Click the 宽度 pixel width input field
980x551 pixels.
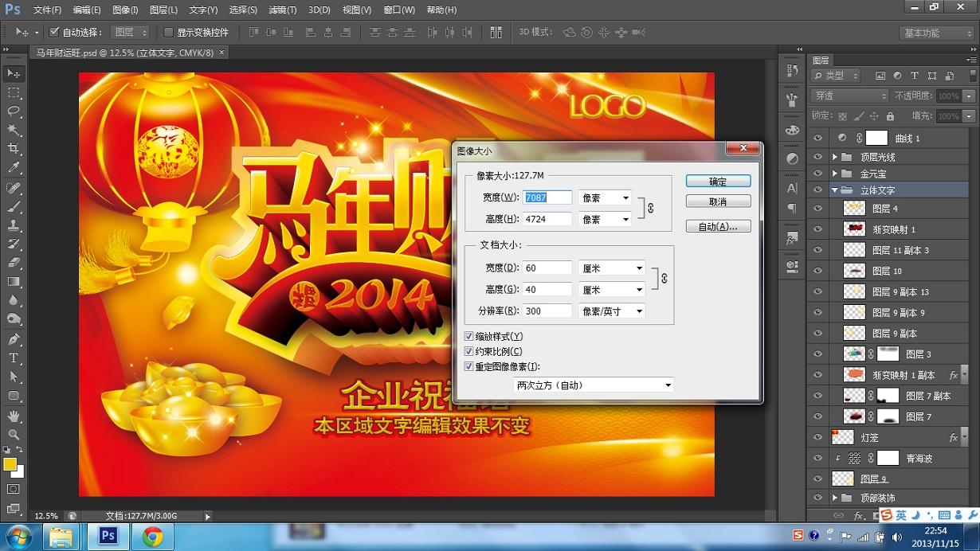[547, 197]
